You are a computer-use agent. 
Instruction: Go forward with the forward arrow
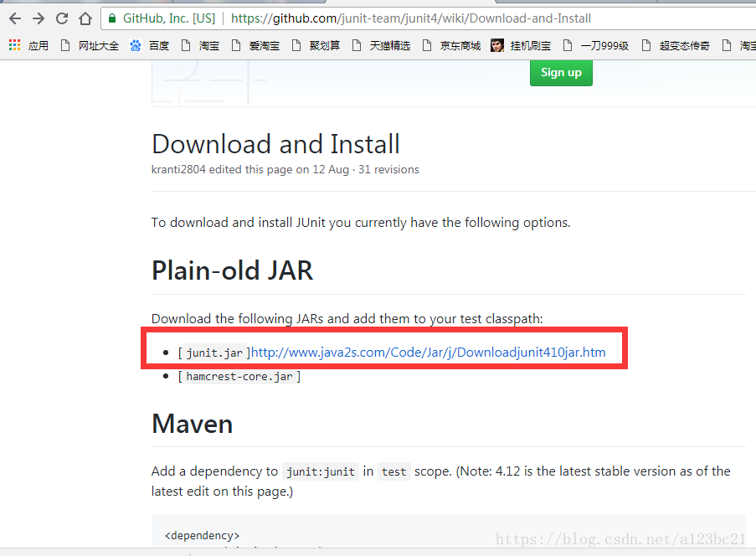click(x=39, y=18)
